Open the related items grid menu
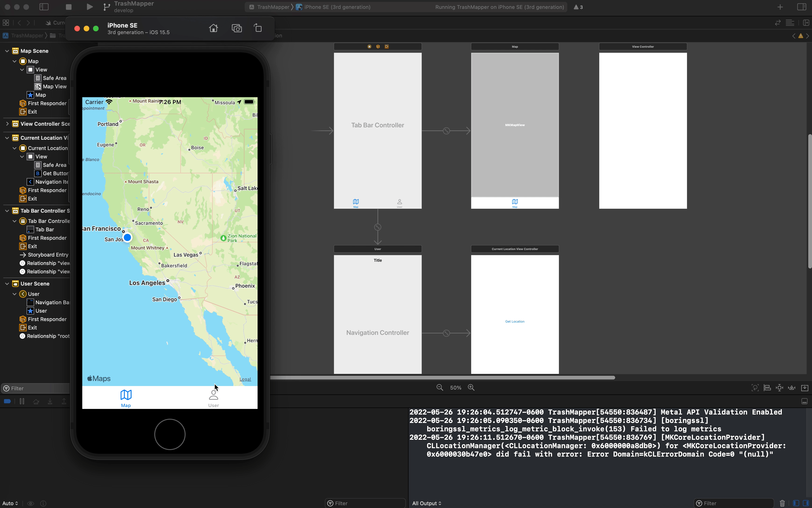Screen dimensions: 812x508 point(6,22)
